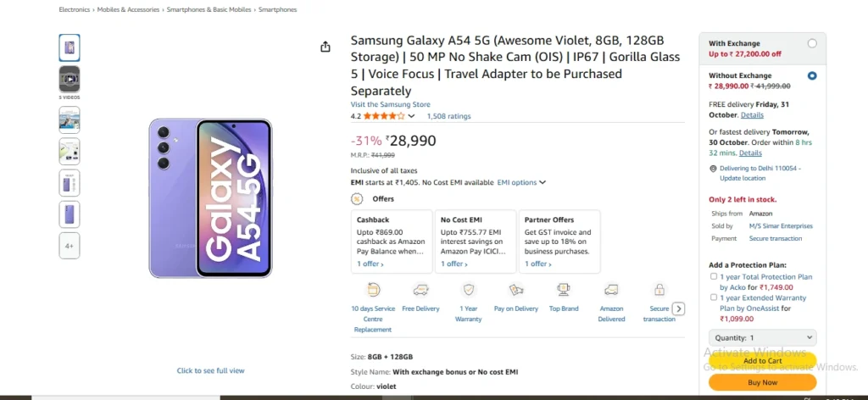Click the 1 Year Warranty icon

[x=468, y=290]
